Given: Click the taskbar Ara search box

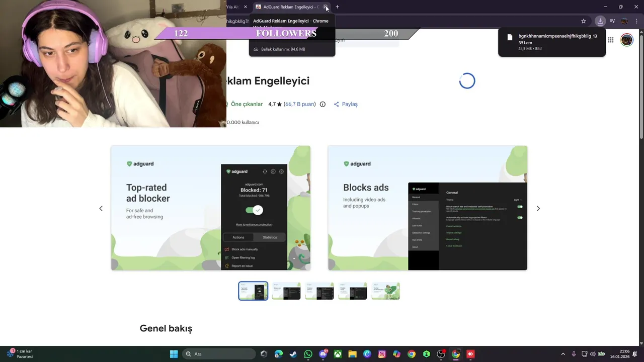Looking at the screenshot, I should [219, 354].
